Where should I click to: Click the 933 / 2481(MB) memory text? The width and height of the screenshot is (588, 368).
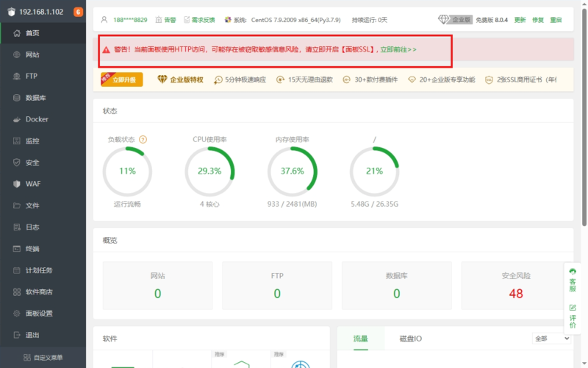tap(292, 205)
